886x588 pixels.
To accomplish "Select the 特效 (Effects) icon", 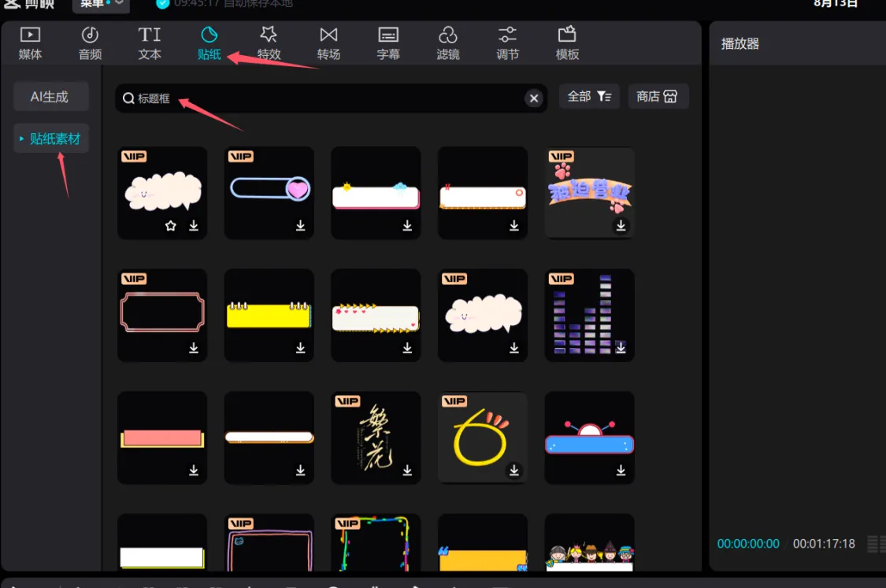I will [269, 43].
